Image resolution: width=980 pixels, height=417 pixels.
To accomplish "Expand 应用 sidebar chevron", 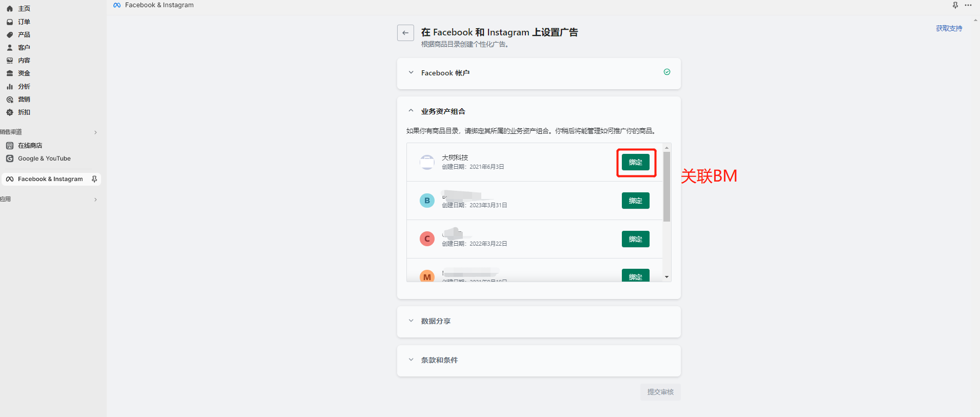I will click(x=95, y=200).
